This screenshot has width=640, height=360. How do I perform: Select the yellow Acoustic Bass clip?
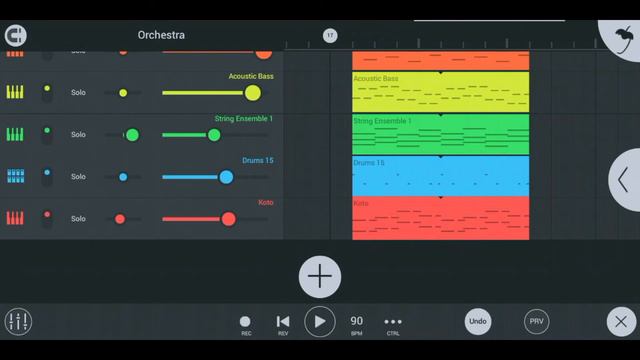tap(441, 92)
